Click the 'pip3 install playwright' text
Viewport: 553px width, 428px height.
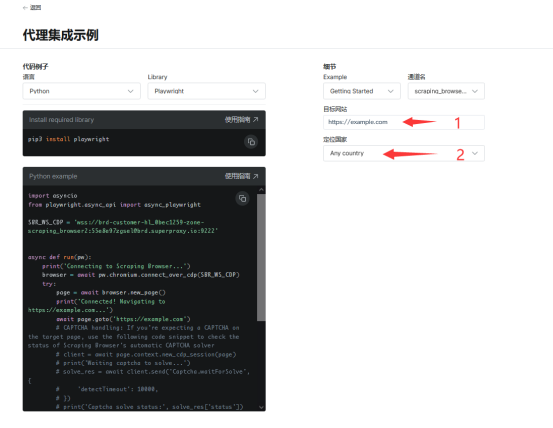tap(68, 139)
